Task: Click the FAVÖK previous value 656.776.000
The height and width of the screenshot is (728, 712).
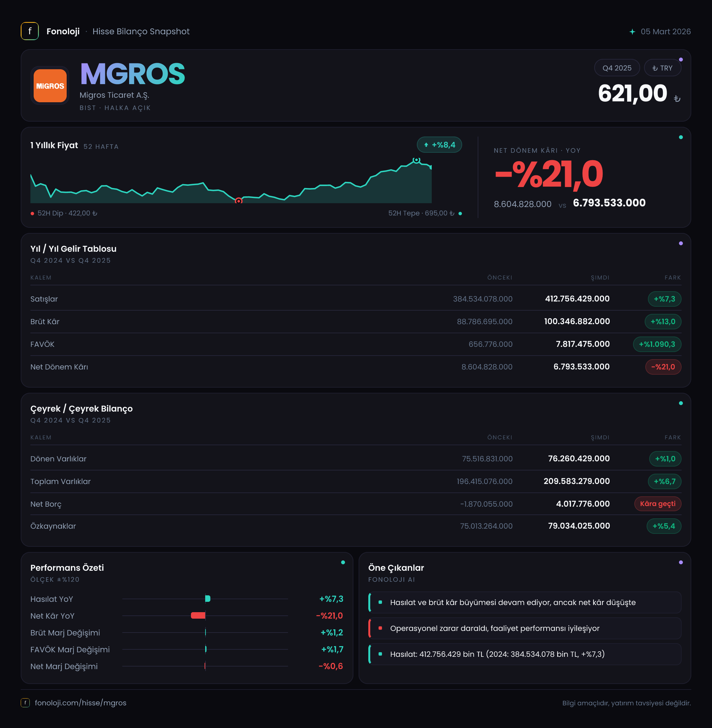Action: (491, 344)
